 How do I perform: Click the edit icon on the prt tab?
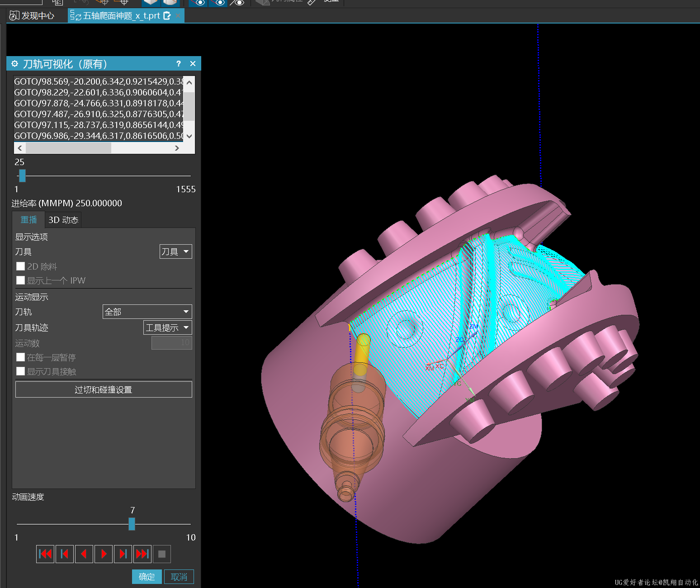coord(167,16)
